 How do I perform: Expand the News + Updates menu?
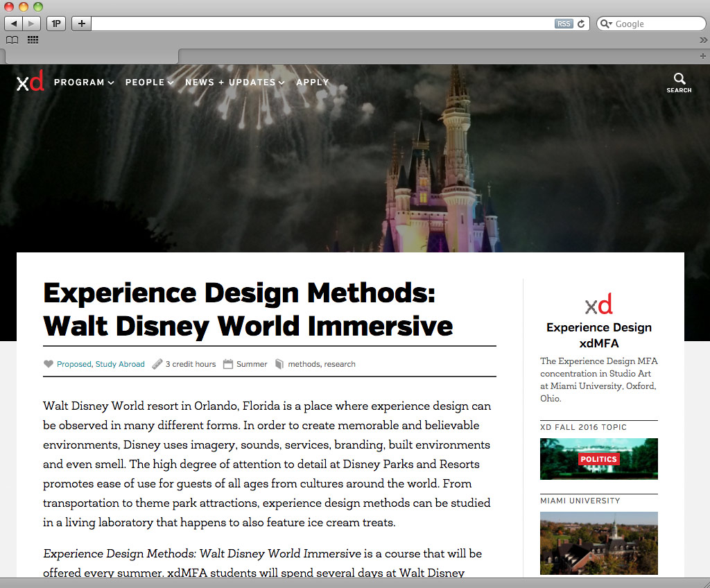tap(235, 83)
